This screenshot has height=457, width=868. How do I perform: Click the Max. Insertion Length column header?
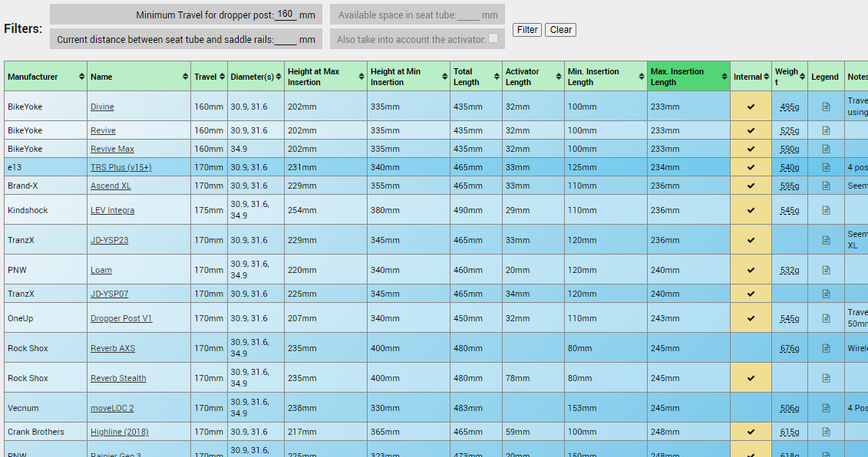coord(688,77)
